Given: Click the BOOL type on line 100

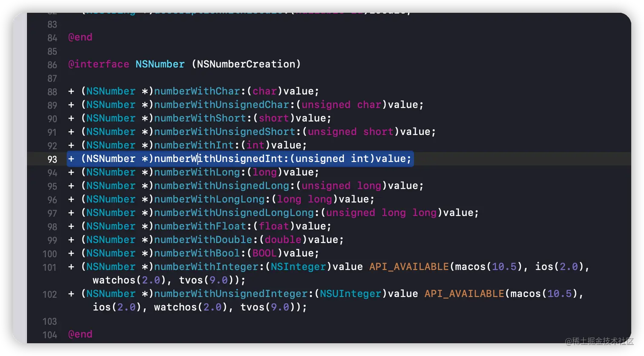Looking at the screenshot, I should click(264, 253).
